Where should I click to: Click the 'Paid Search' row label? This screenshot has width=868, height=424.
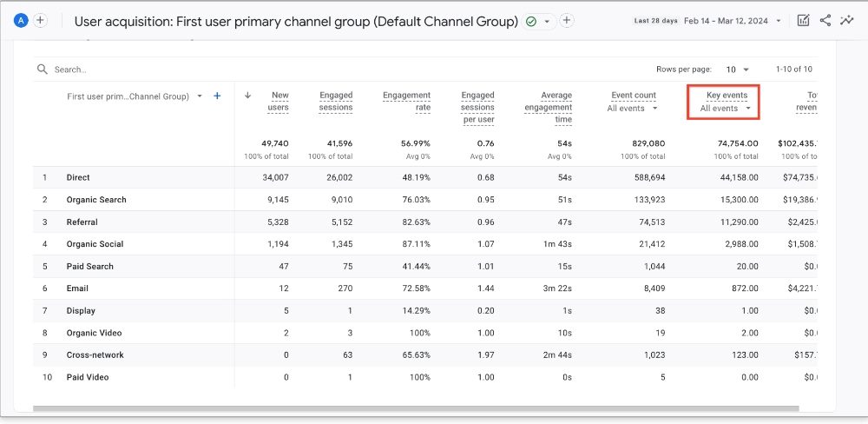tap(89, 267)
